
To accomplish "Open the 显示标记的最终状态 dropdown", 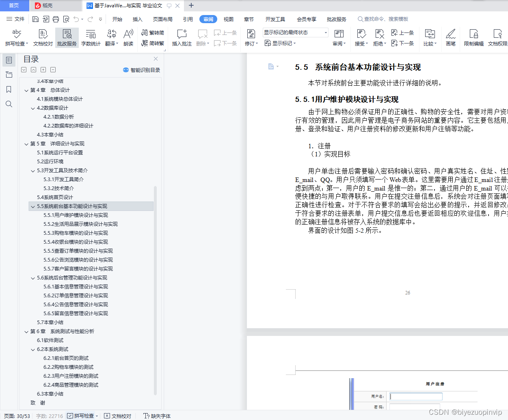I will point(296,32).
